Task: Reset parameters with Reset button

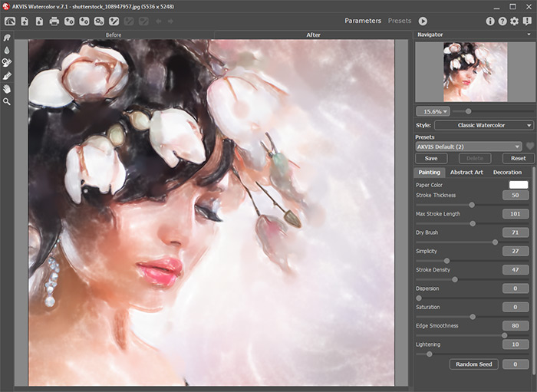Action: tap(518, 158)
